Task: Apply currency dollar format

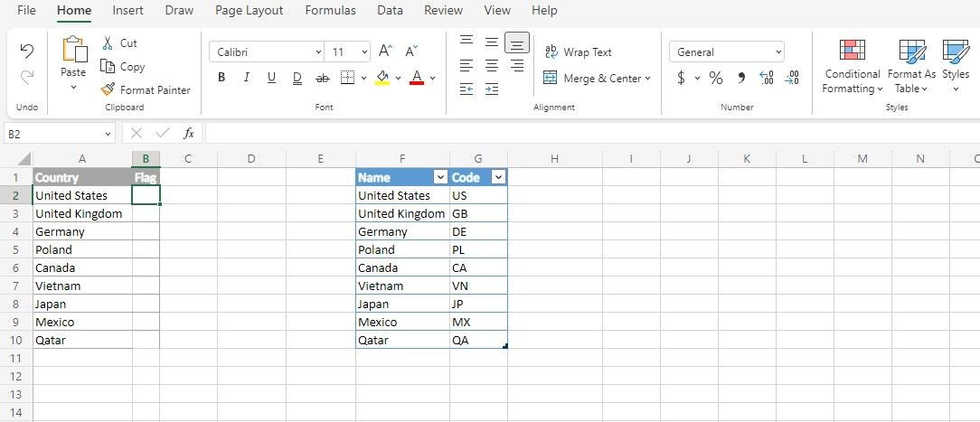Action: pos(681,78)
